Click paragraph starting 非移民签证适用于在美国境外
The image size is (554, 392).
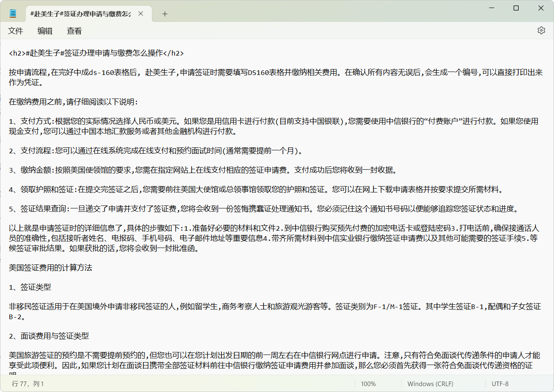point(275,312)
